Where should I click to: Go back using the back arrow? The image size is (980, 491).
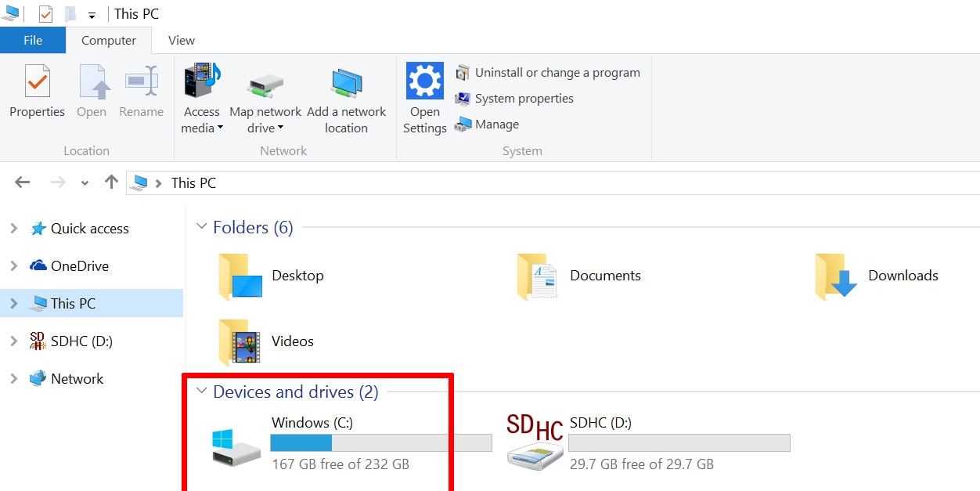click(22, 182)
